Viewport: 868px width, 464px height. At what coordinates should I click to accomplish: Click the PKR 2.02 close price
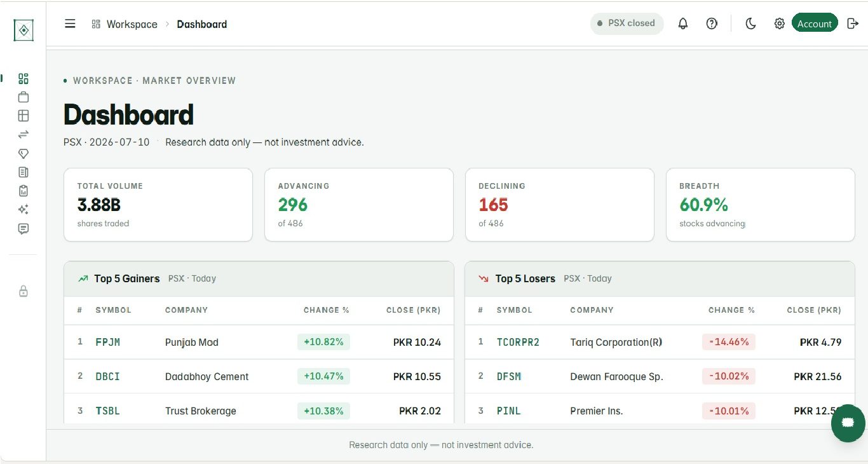[420, 411]
